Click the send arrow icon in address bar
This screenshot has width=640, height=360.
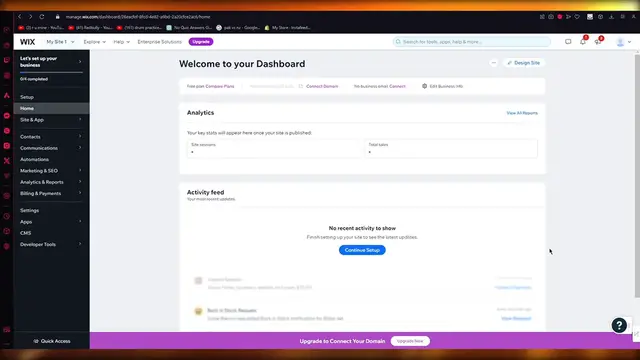coord(568,17)
